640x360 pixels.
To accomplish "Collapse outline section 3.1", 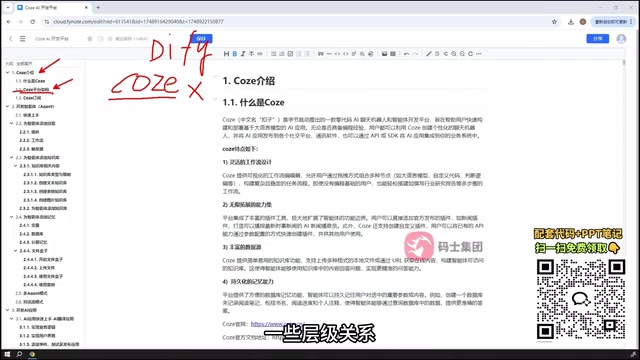I will 11,319.
